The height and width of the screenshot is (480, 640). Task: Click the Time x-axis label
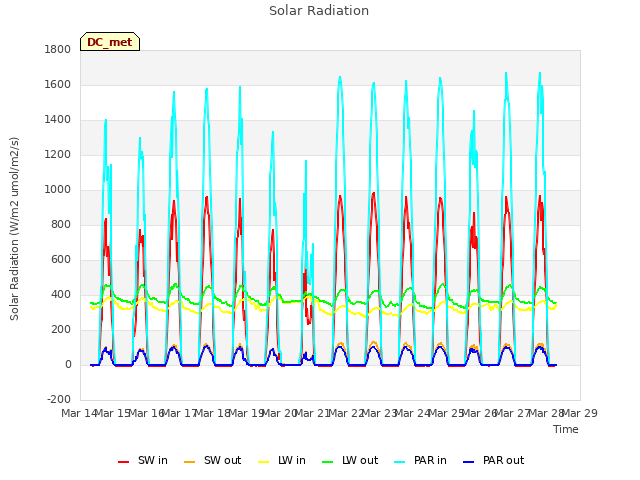pyautogui.click(x=566, y=429)
